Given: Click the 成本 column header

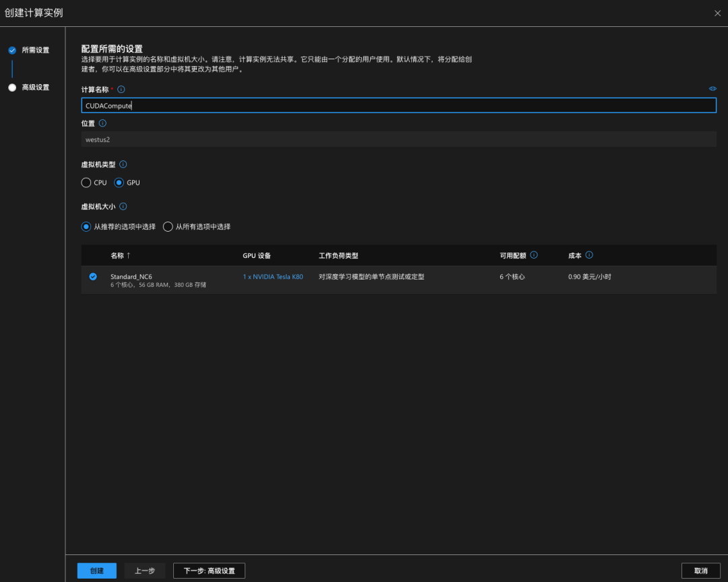Looking at the screenshot, I should coord(575,255).
